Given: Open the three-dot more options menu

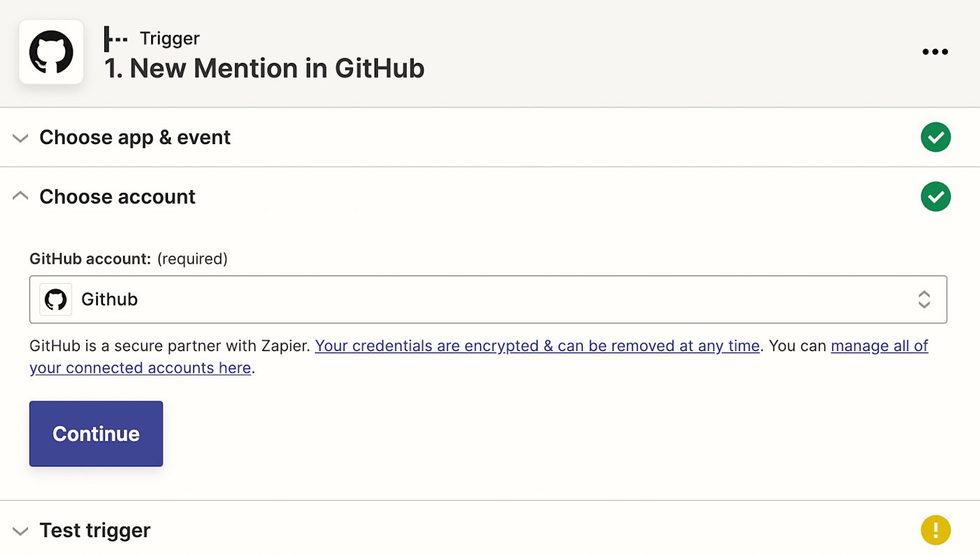Looking at the screenshot, I should click(934, 52).
